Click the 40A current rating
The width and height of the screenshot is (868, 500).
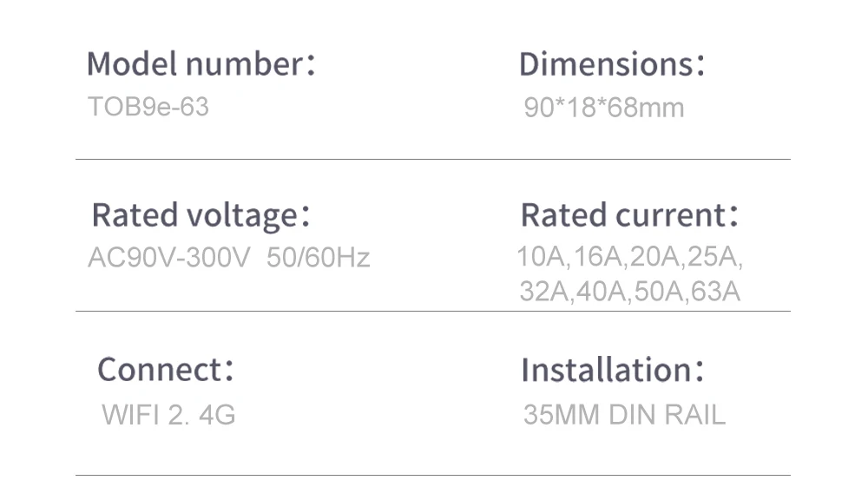click(602, 292)
